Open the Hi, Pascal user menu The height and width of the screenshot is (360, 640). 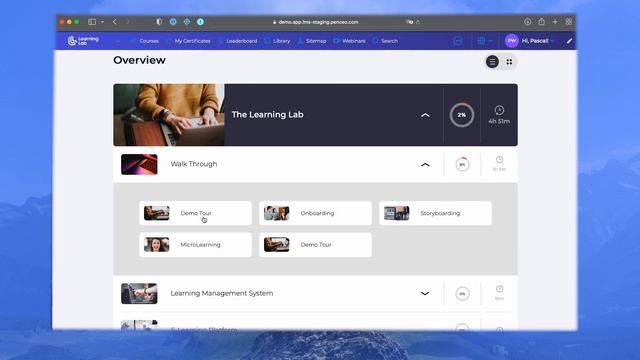538,41
